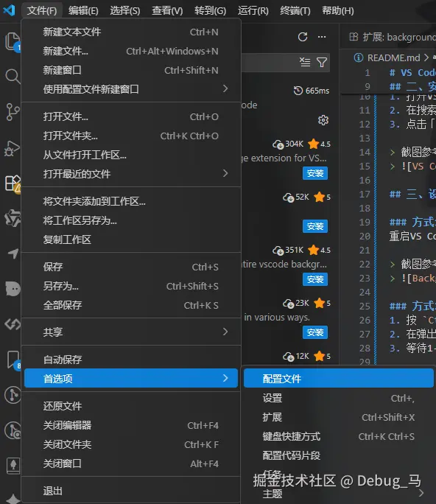This screenshot has width=436, height=504.
Task: Refresh the extensions list
Action: [303, 37]
